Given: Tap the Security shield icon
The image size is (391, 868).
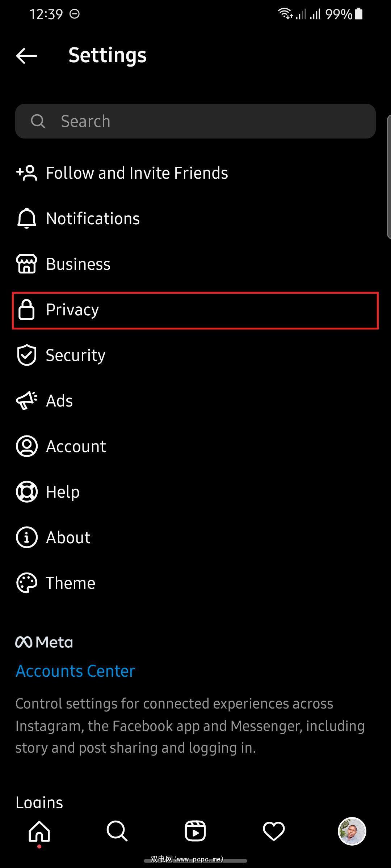Looking at the screenshot, I should pos(27,355).
